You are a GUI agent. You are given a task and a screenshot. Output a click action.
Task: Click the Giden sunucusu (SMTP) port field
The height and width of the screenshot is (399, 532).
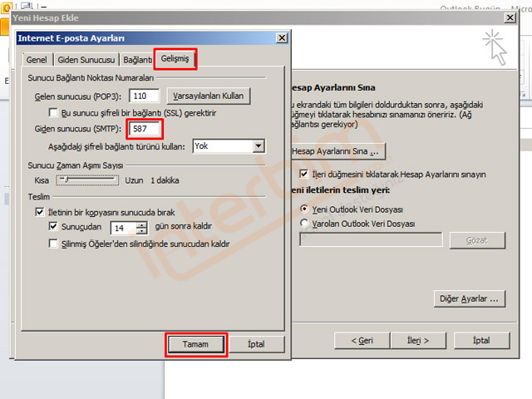tap(145, 129)
